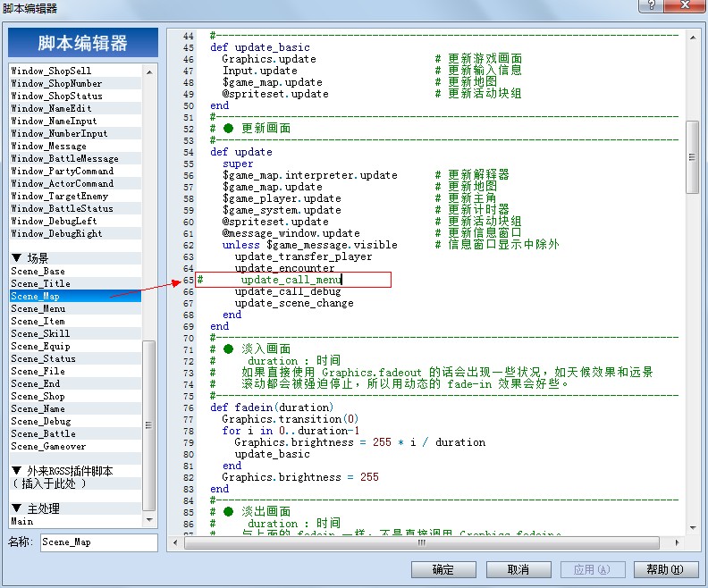Viewport: 708px width, 588px height.
Task: Click def update_basic on line 45
Action: point(260,47)
